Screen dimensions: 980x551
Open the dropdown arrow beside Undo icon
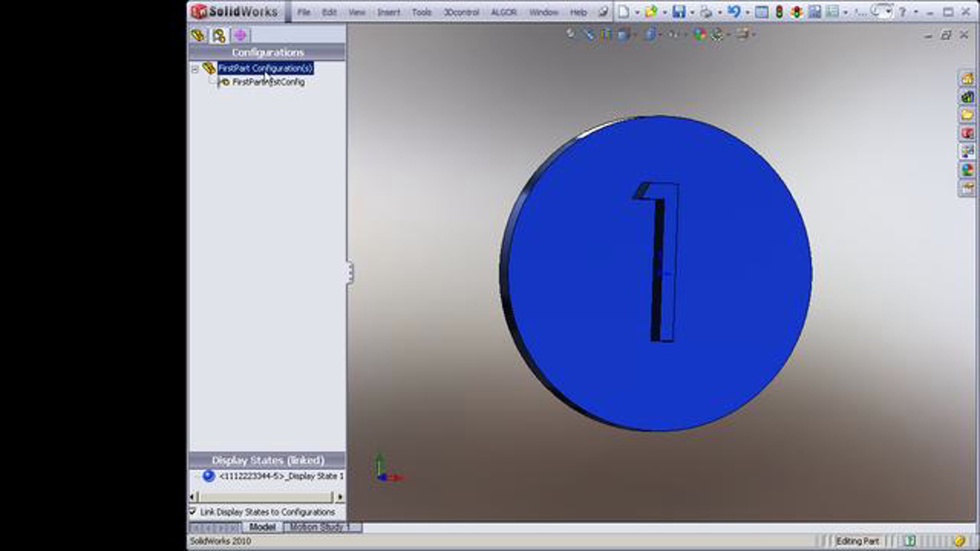point(748,13)
